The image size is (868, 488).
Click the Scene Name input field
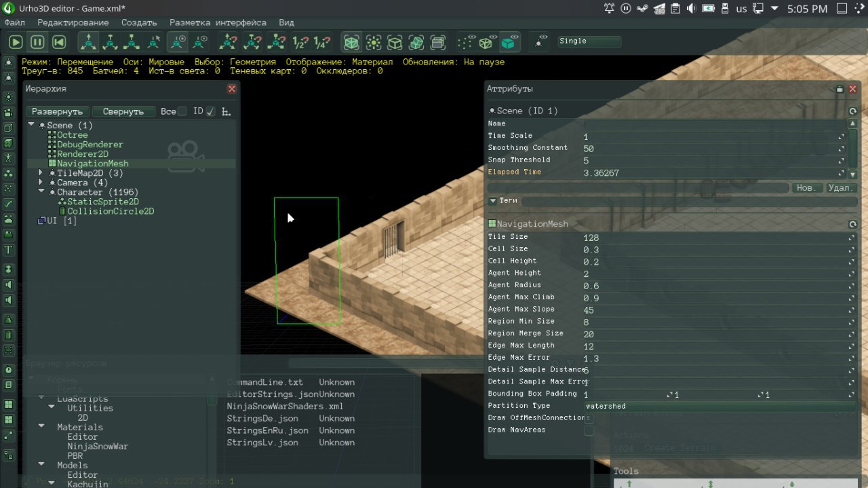pyautogui.click(x=714, y=124)
